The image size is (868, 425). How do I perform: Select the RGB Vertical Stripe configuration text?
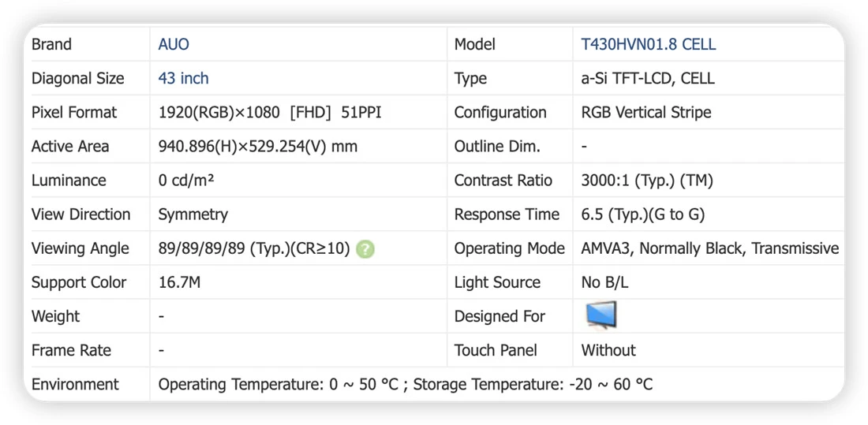(x=646, y=112)
